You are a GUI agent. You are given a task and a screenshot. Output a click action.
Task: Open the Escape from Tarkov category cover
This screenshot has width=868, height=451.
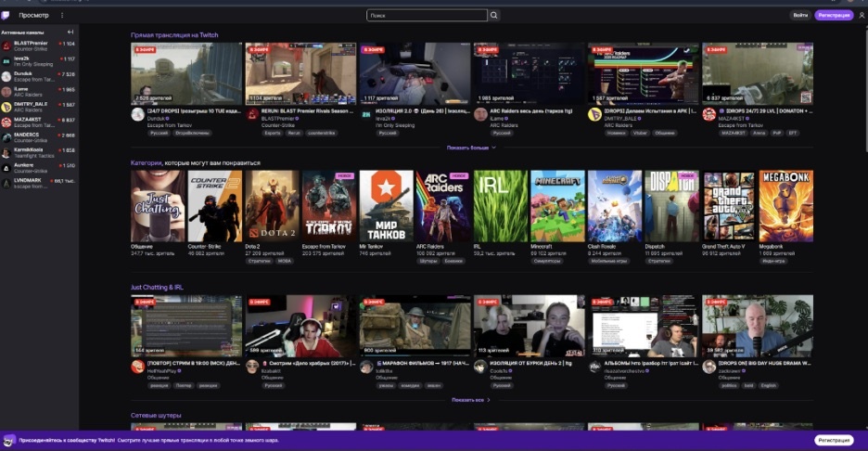(x=329, y=206)
